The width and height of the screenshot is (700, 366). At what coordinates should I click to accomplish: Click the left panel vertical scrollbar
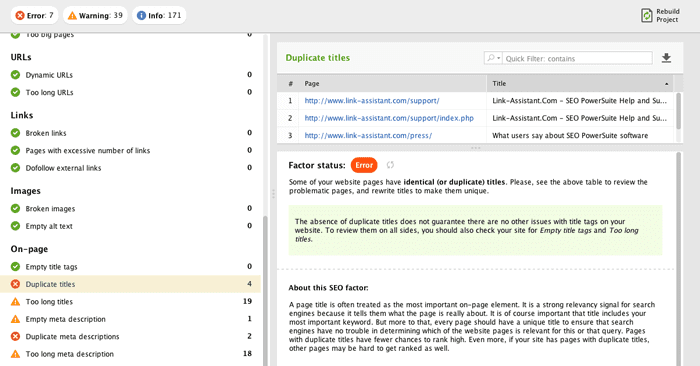[265, 290]
